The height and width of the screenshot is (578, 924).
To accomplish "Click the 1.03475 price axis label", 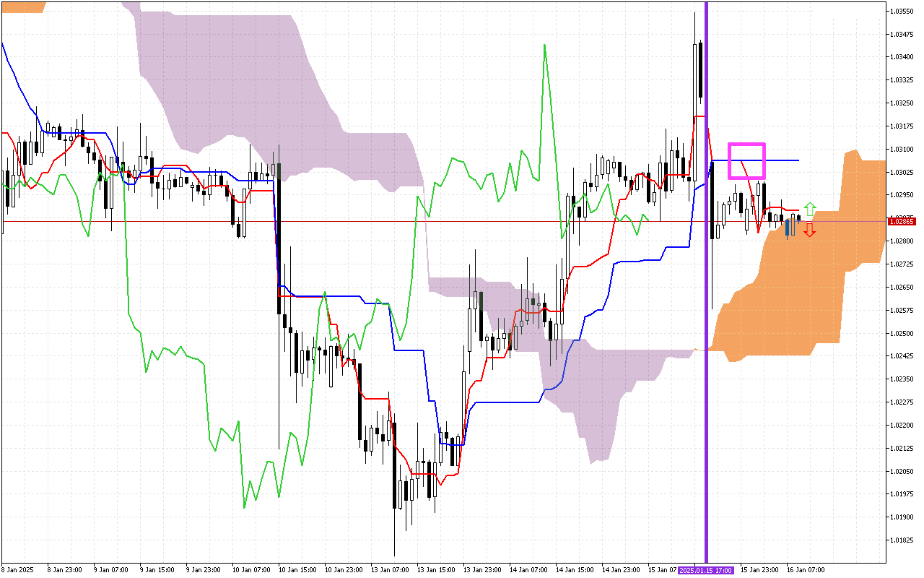I will [902, 35].
